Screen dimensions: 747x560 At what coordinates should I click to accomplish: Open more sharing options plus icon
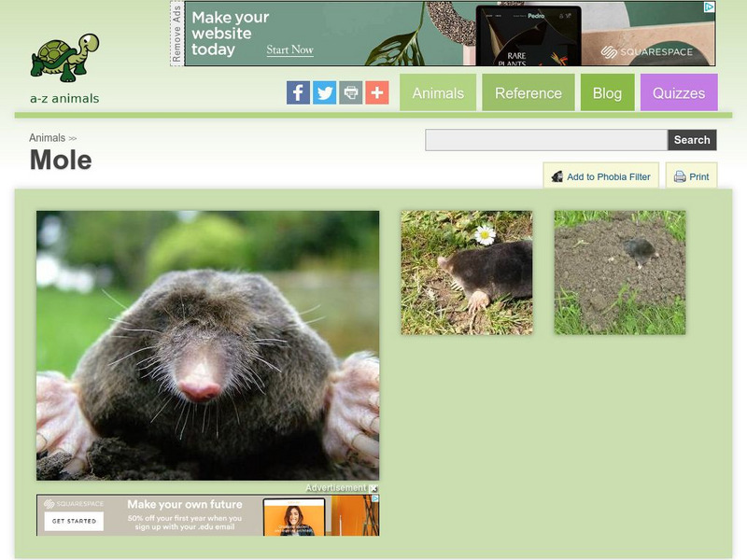pyautogui.click(x=377, y=92)
